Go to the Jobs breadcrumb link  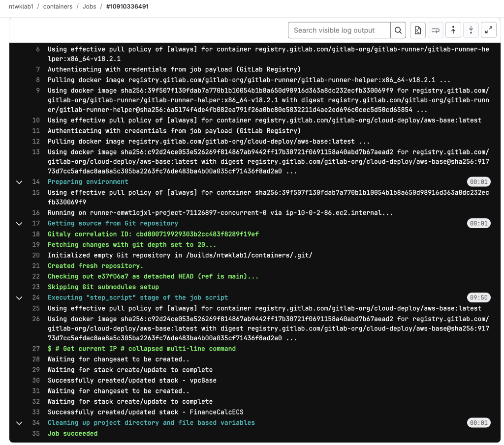click(x=90, y=6)
